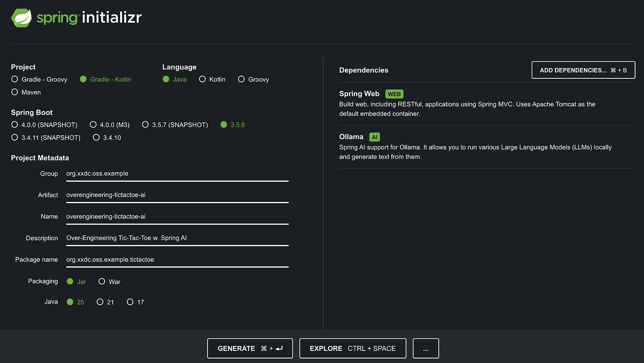Select Spring Boot version 3.5.6
The width and height of the screenshot is (644, 363).
[x=233, y=124]
